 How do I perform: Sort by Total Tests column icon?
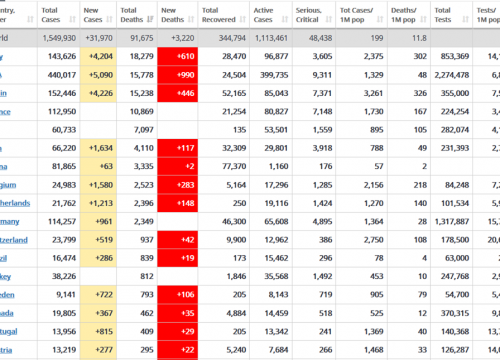[x=466, y=19]
